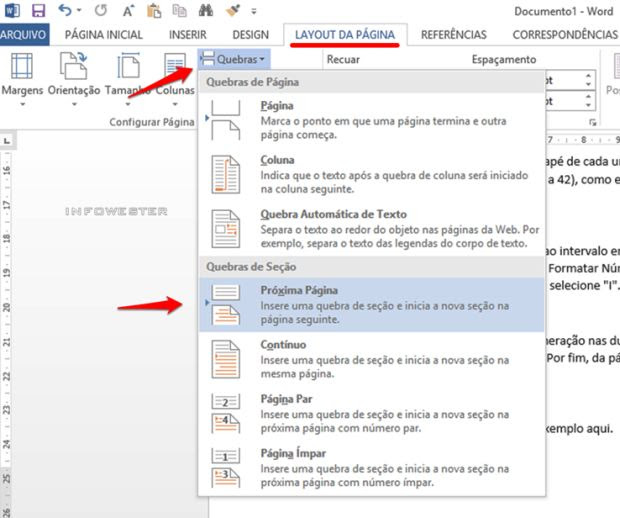Copy using the two-pages icon
The width and height of the screenshot is (620, 518).
180,11
